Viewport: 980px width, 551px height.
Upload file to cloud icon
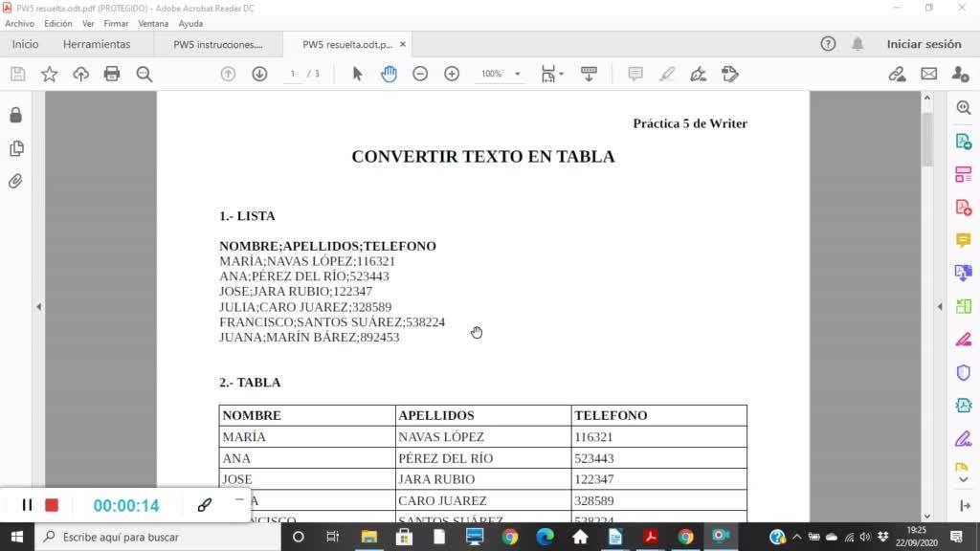[80, 74]
